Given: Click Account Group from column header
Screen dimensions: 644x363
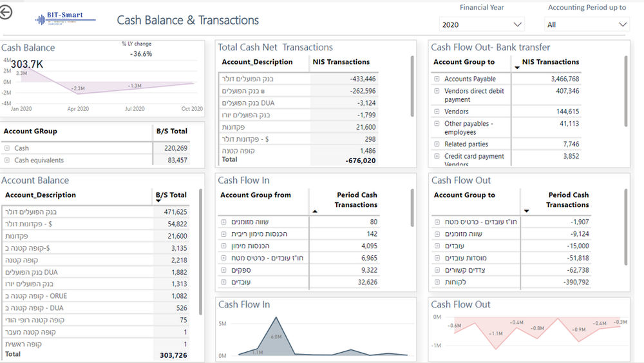Looking at the screenshot, I should pos(256,195).
